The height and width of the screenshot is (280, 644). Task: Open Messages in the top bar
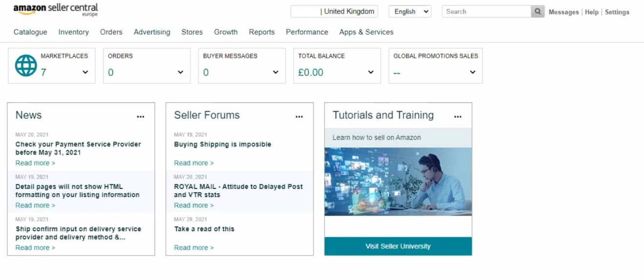click(563, 12)
